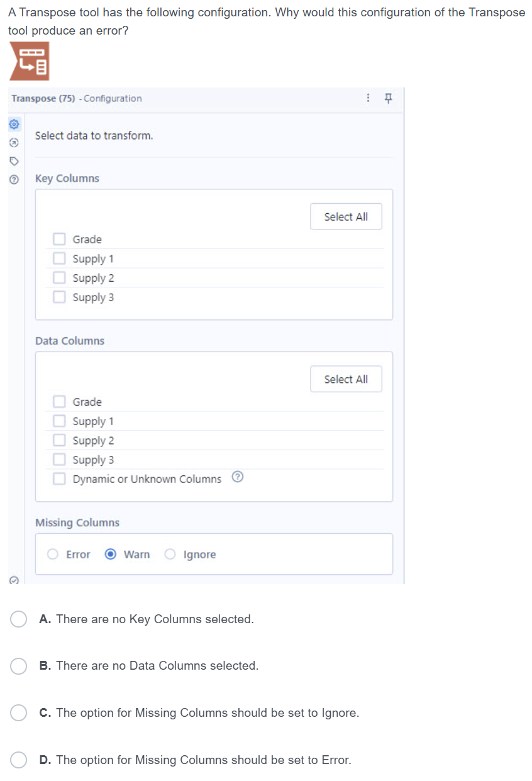Click help icon beside Dynamic or Unknown Columns
Screen dimensions: 532x781
pyautogui.click(x=237, y=478)
